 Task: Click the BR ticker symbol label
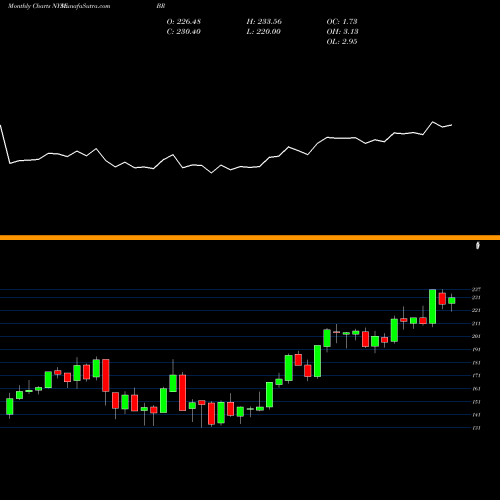coord(161,6)
